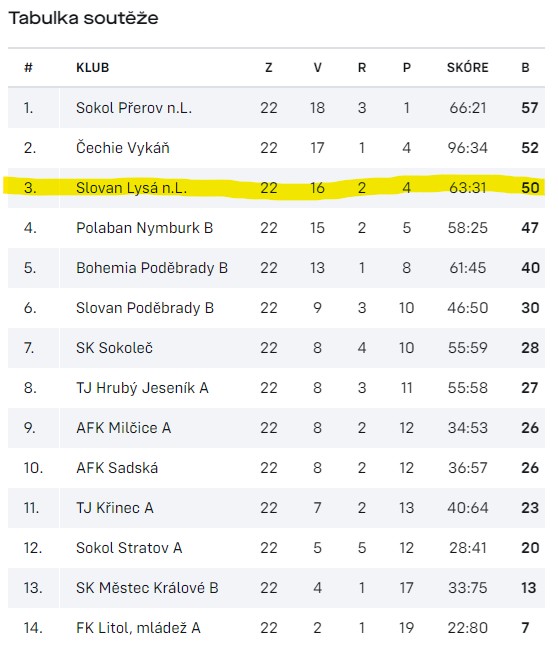Click the B points column header
The width and height of the screenshot is (558, 646).
(525, 68)
